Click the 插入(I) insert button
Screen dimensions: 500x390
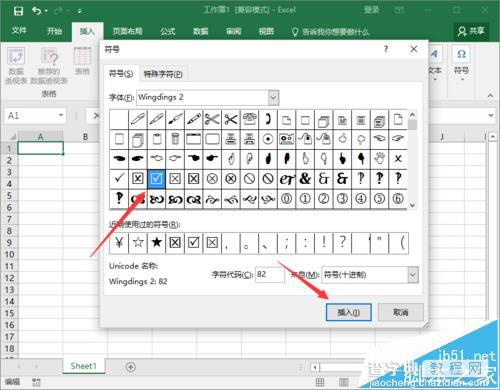[x=349, y=312]
